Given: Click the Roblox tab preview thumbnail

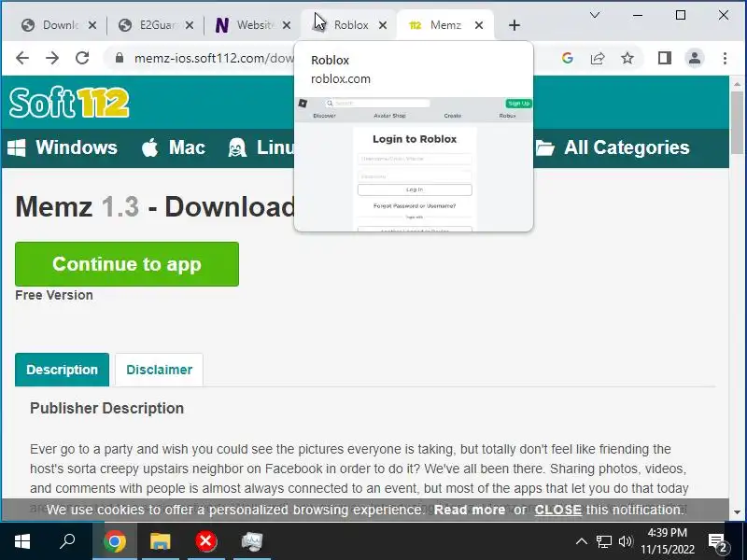Looking at the screenshot, I should (x=414, y=164).
